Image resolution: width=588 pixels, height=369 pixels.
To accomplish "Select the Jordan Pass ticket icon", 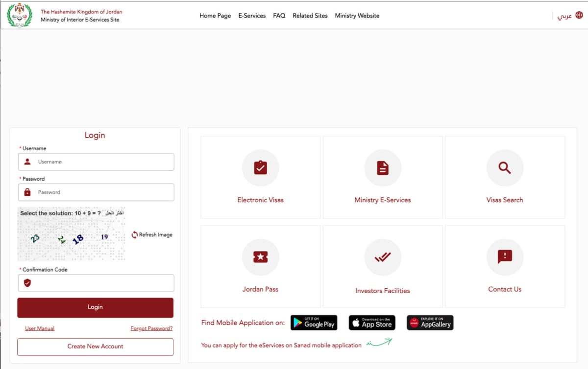I will pyautogui.click(x=260, y=257).
